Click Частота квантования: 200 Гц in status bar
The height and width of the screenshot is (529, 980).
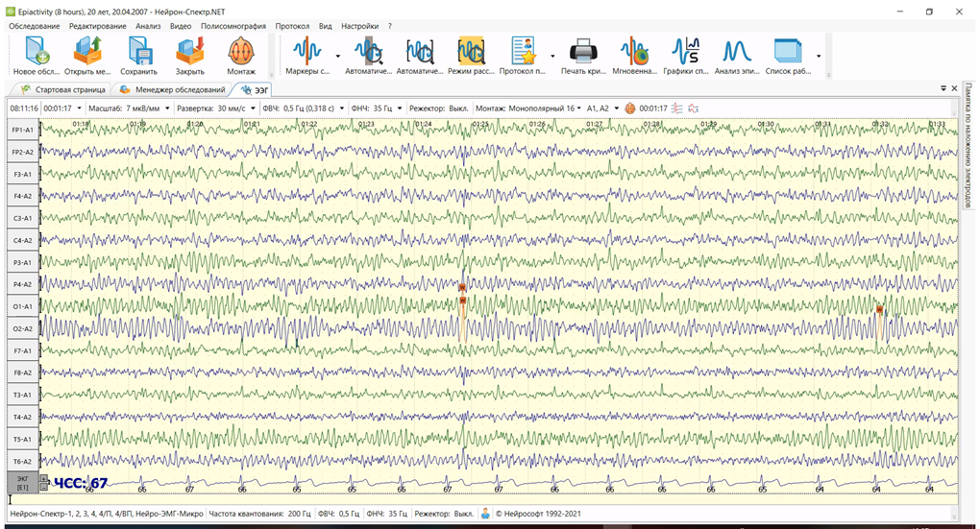(259, 514)
